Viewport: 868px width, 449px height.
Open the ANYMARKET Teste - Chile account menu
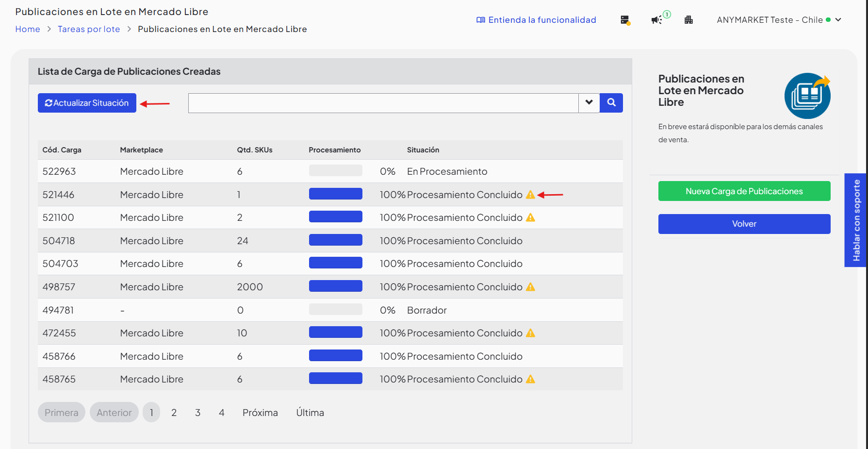click(779, 20)
